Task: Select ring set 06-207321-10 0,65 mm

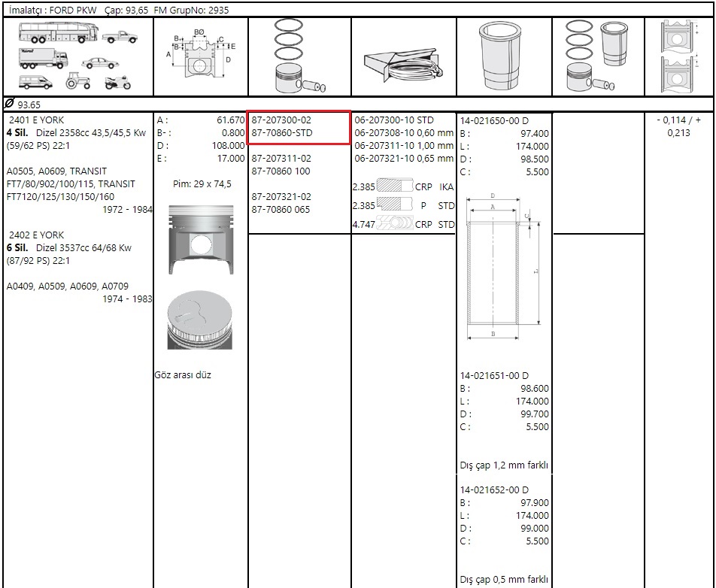Action: 404,159
